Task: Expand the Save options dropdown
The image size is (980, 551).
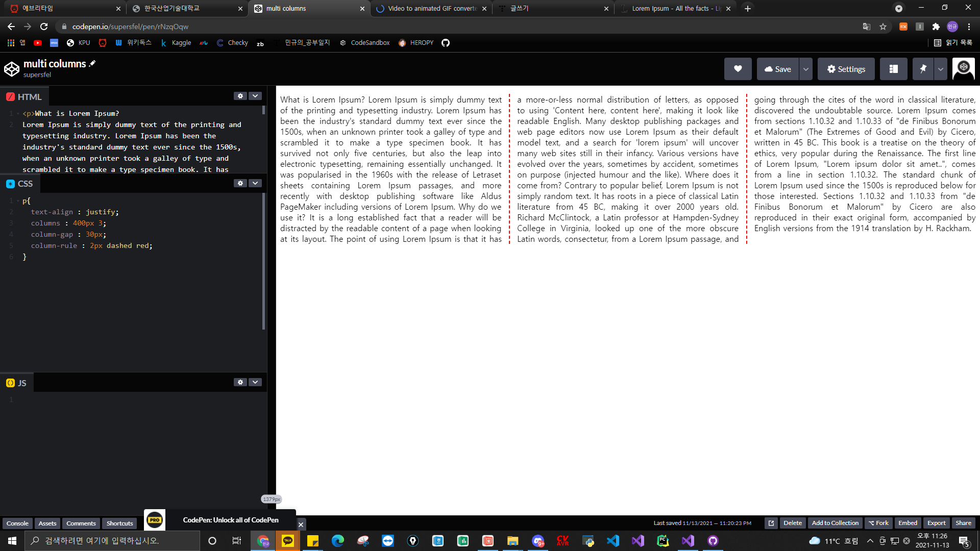Action: (x=805, y=69)
